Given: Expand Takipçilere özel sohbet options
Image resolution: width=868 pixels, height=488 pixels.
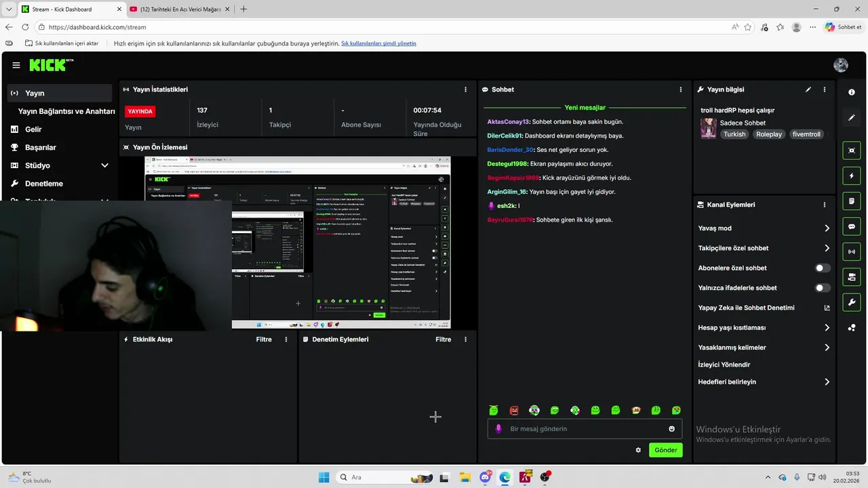Looking at the screenshot, I should point(827,248).
